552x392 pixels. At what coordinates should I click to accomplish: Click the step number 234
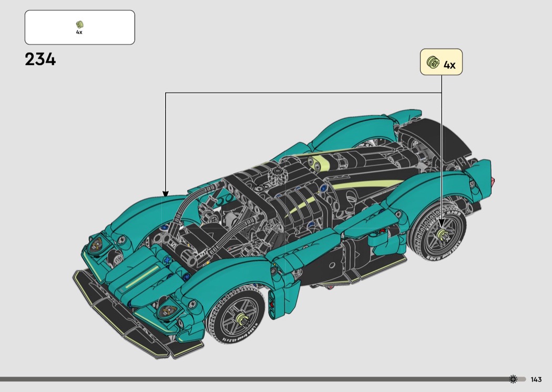[x=40, y=59]
